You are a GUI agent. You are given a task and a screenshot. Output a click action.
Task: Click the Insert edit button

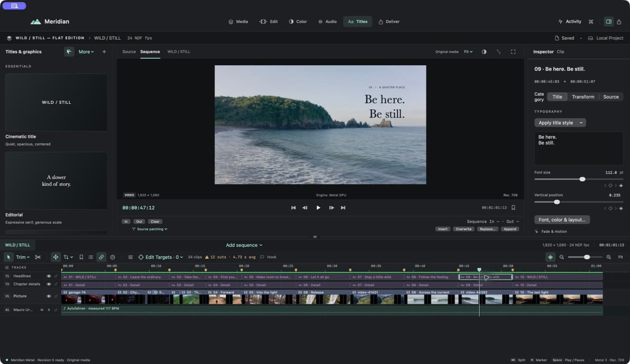pos(443,229)
